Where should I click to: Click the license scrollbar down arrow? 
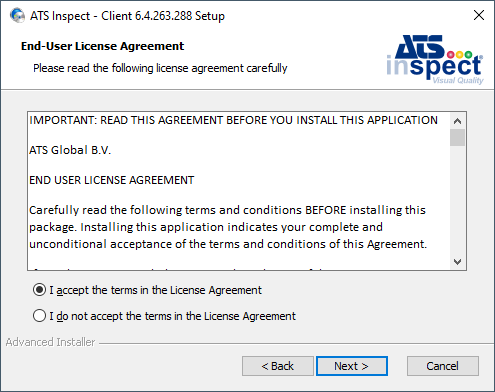pos(457,262)
